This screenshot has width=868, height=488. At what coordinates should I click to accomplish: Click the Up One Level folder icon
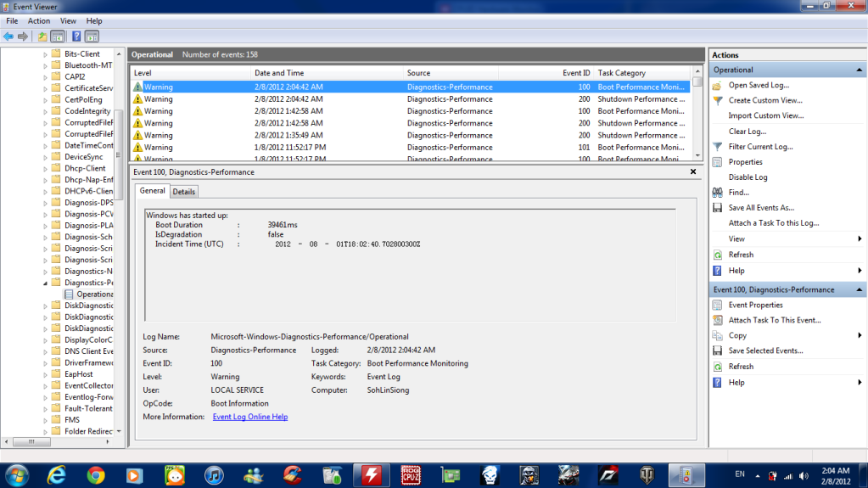(x=42, y=36)
